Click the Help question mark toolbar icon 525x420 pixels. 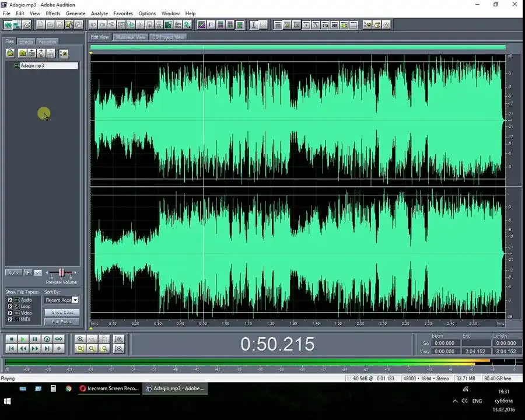(386, 25)
